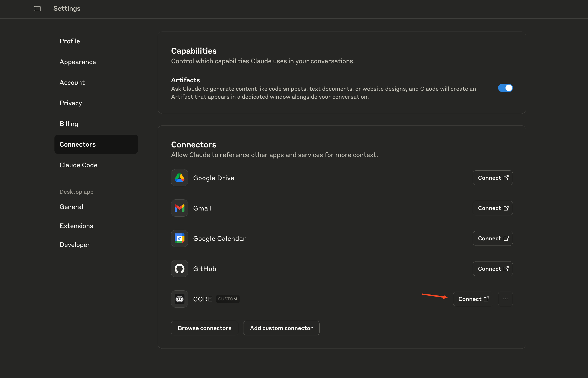
Task: Switch to the Claude Code settings
Action: [78, 165]
